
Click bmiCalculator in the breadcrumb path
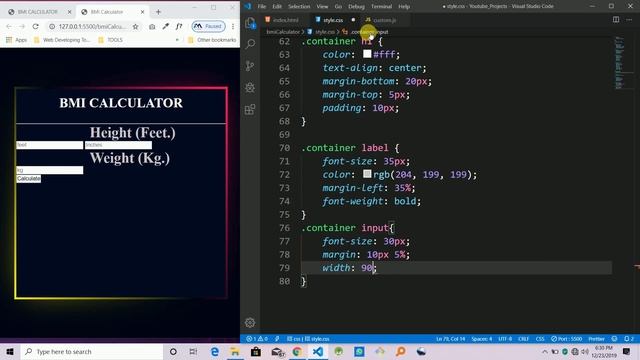[283, 32]
